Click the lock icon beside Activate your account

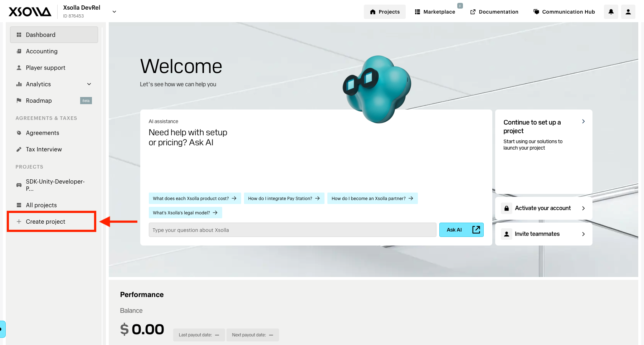click(x=507, y=208)
